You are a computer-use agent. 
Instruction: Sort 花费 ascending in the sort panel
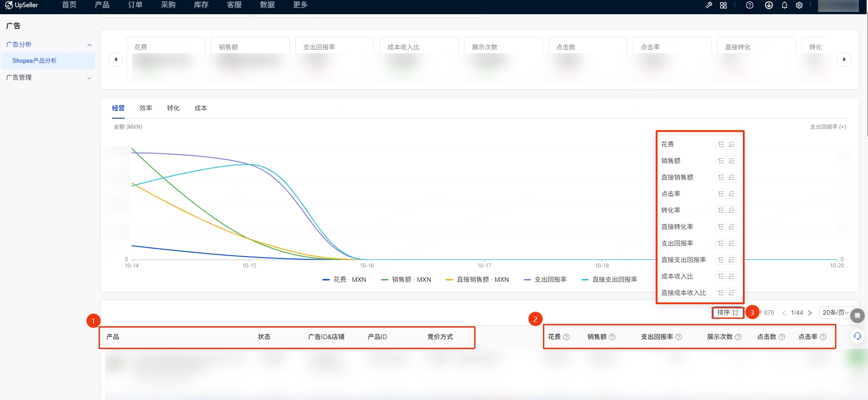(721, 144)
